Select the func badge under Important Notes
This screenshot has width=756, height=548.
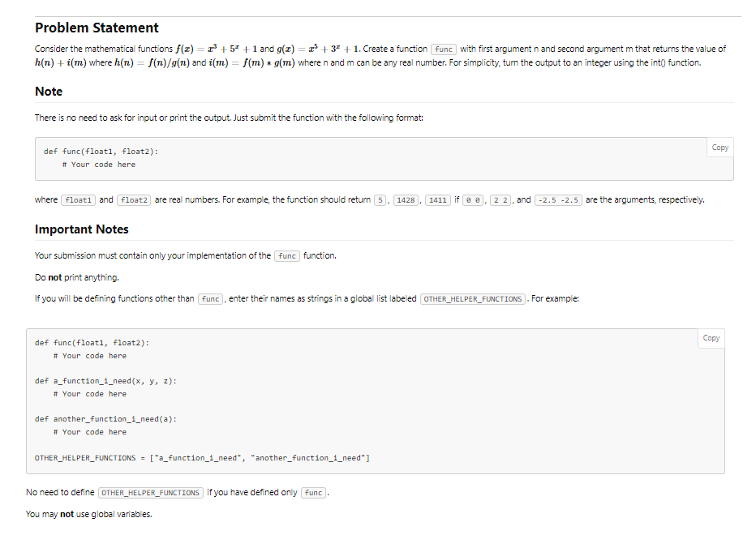(x=286, y=255)
